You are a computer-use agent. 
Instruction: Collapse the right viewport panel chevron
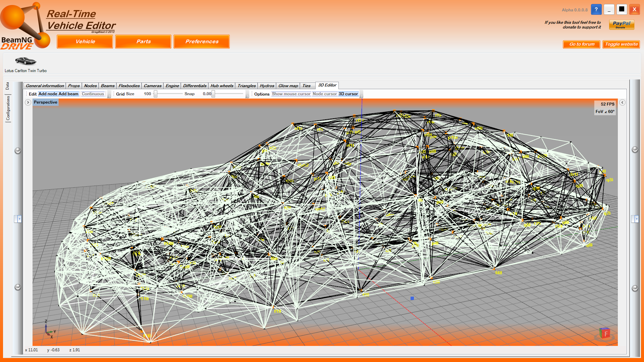click(x=622, y=103)
